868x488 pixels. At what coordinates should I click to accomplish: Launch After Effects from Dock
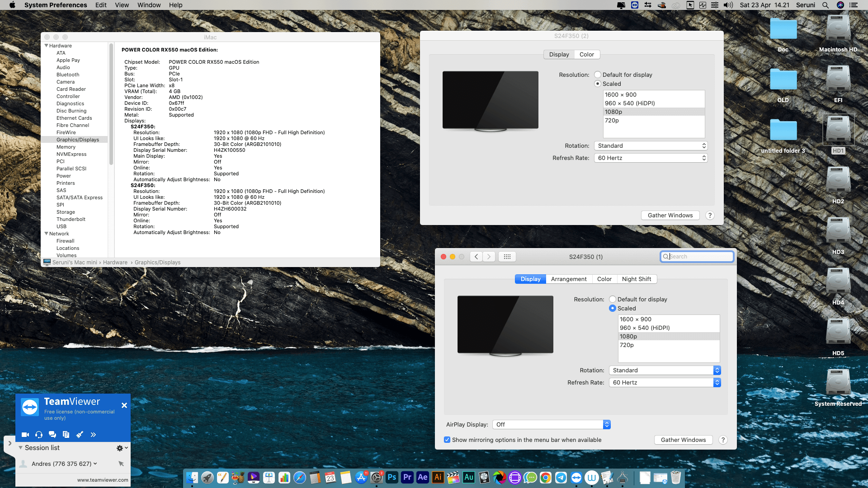click(x=423, y=477)
